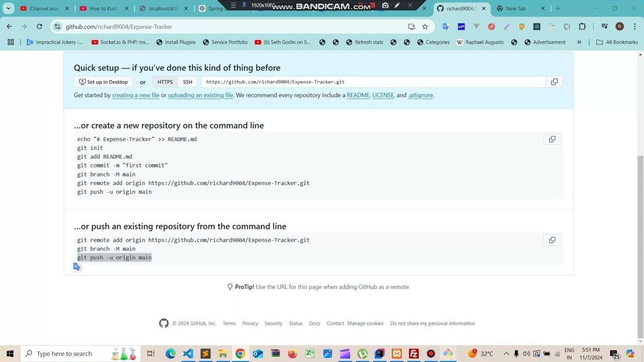Click the Google Translate popup icon below selected text
This screenshot has height=362, width=644.
tap(77, 267)
